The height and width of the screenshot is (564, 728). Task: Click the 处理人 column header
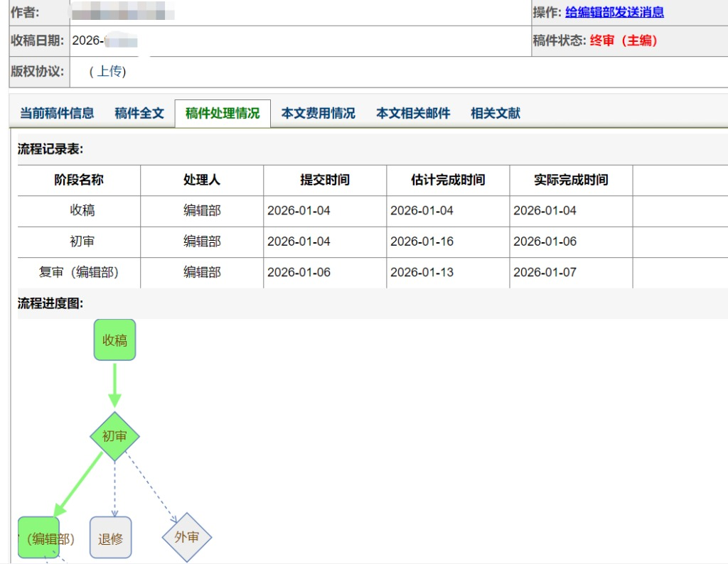[202, 180]
